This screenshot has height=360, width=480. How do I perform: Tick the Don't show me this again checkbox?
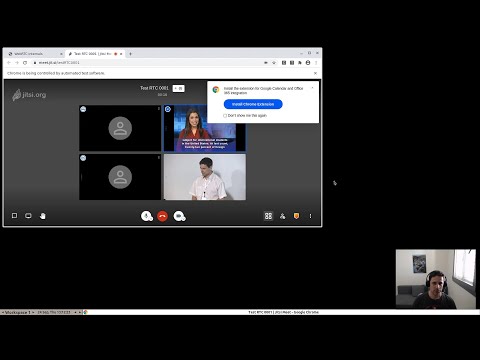[x=225, y=116]
